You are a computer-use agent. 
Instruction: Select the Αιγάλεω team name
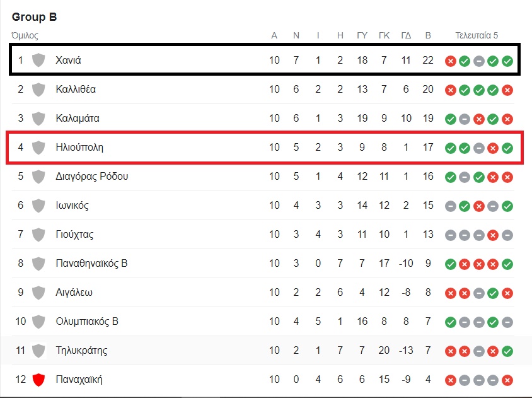click(74, 293)
